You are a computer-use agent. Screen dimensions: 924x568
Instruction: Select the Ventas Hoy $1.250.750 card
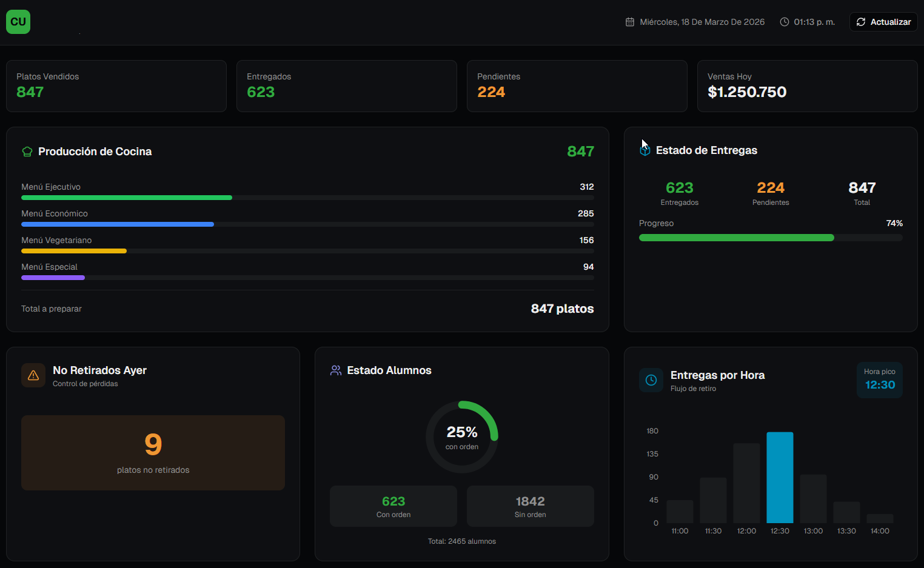[x=808, y=86]
